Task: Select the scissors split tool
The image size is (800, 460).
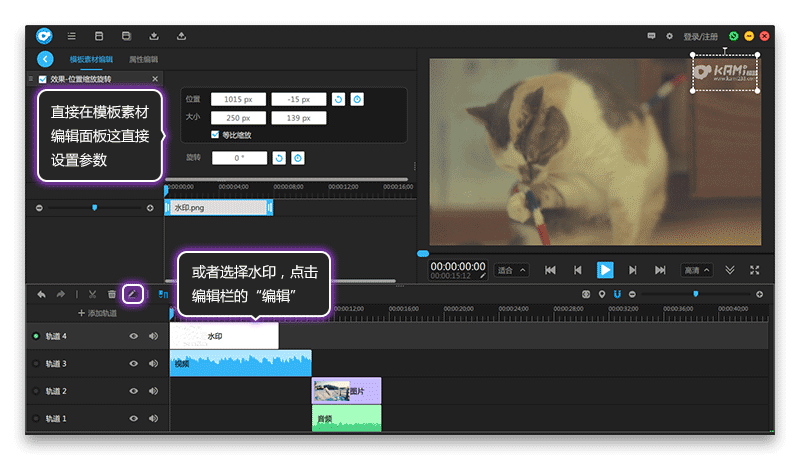Action: (x=92, y=294)
